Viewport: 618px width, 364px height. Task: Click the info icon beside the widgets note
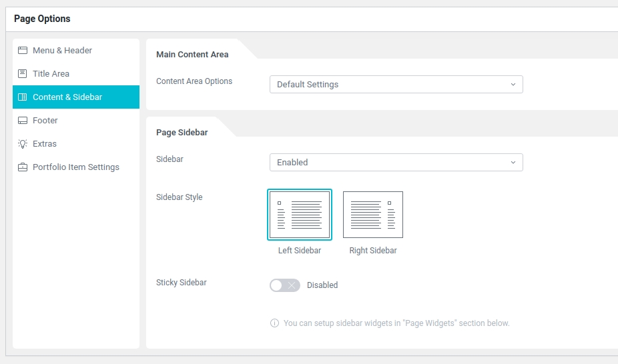(274, 323)
